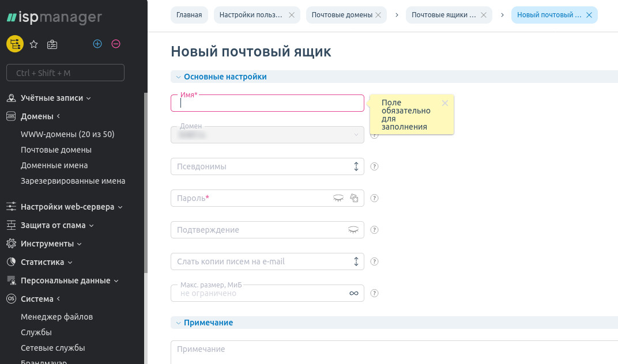Open favorites via the star icon
Viewport: 618px width, 364px height.
click(33, 44)
